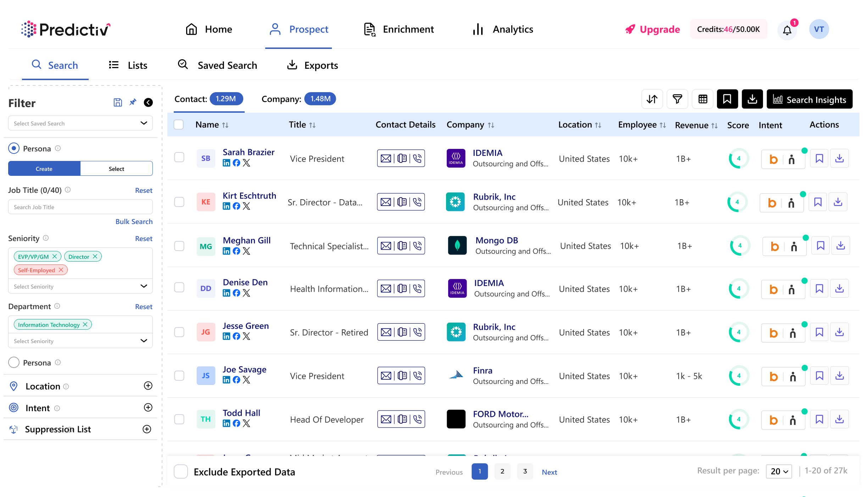Viewport: 868px width, 497px height.
Task: Check Denise Den's row checkbox
Action: coord(179,287)
